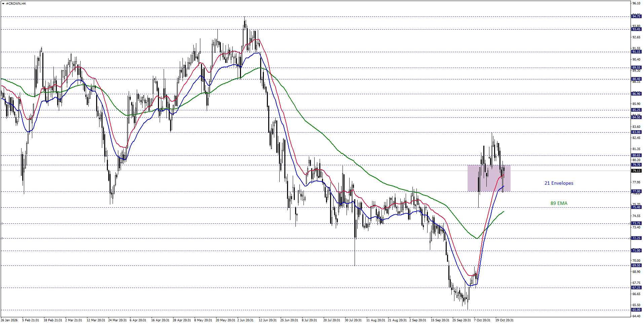This screenshot has width=644, height=324.
Task: Click the 85.25 price level label
Action: tap(636, 110)
